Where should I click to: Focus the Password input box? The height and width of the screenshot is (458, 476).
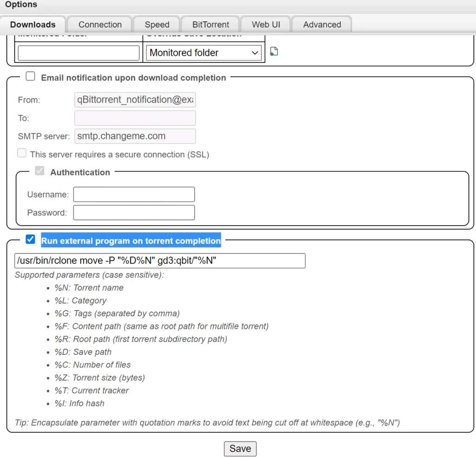pos(134,213)
